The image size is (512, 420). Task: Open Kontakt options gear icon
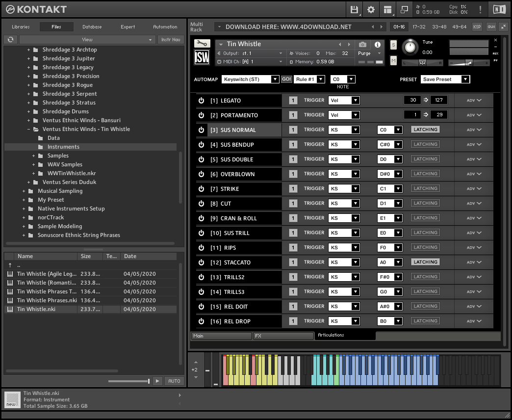pos(371,9)
